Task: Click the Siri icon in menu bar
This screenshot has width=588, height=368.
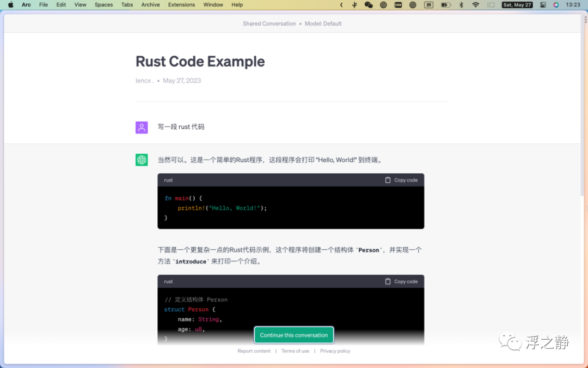Action: (556, 5)
